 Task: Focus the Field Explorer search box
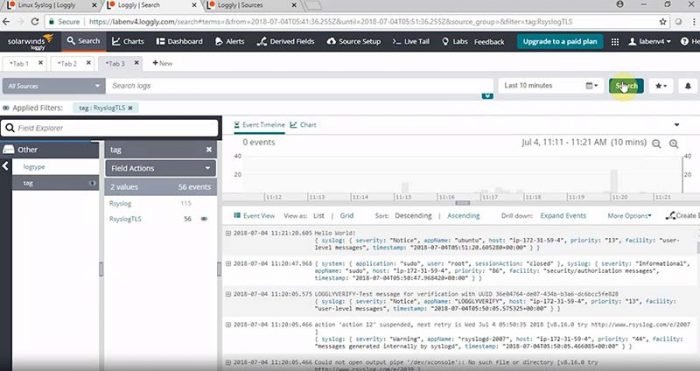click(110, 128)
